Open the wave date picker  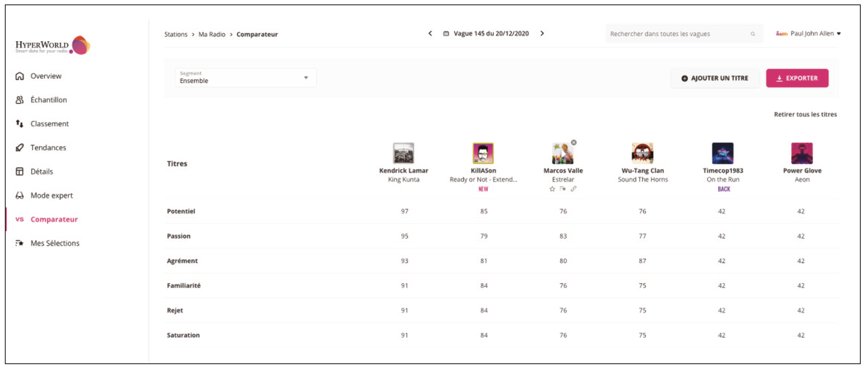[x=486, y=34]
